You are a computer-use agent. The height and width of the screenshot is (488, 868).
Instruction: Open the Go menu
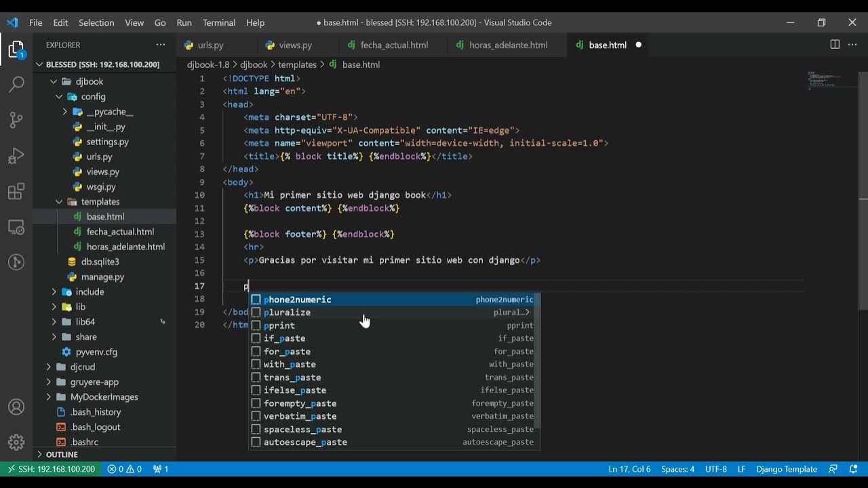[160, 22]
